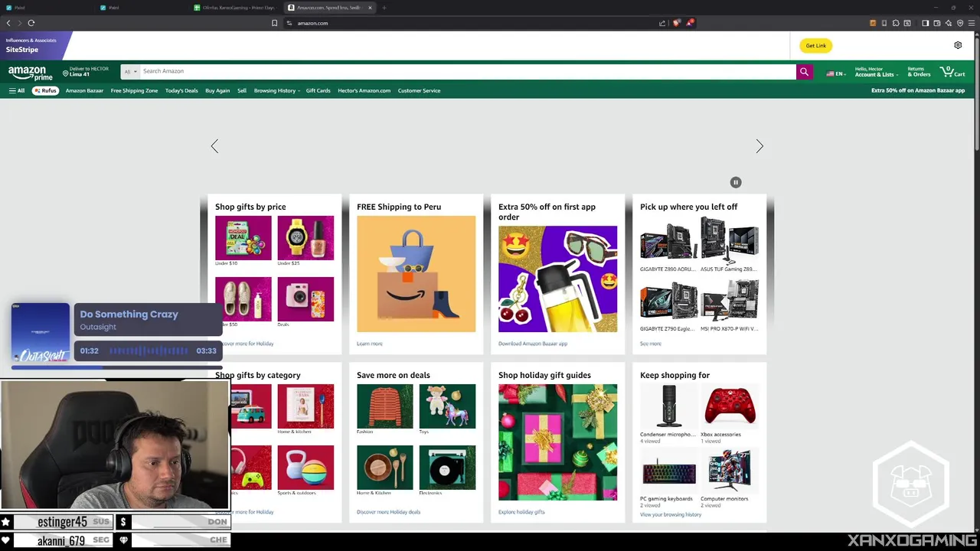Open Customer Service nav item
Viewport: 980px width, 551px height.
tap(419, 90)
